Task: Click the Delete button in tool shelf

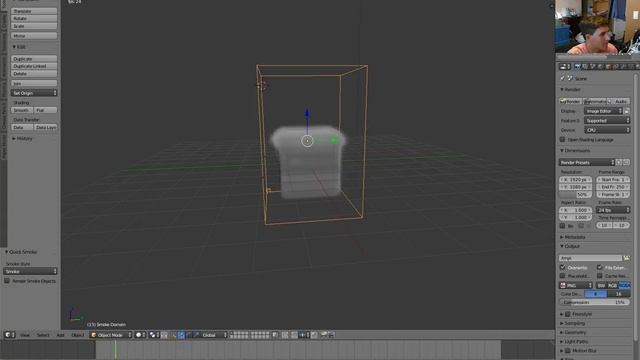Action: [x=34, y=74]
